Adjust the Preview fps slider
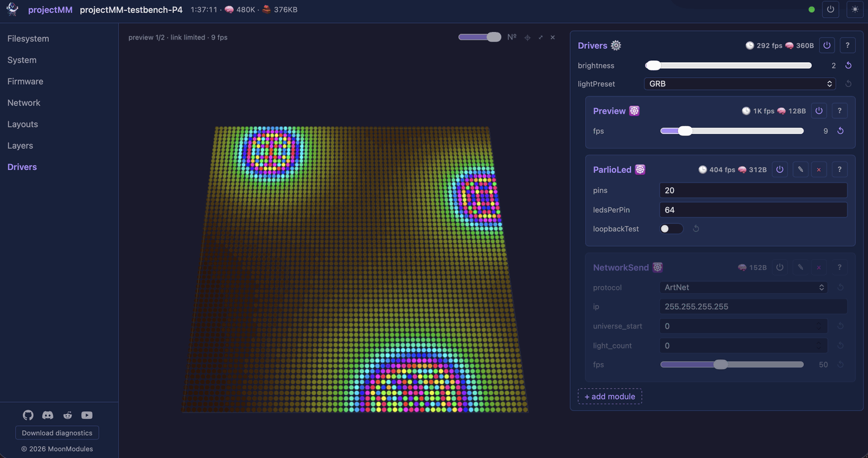868x458 pixels. (732, 131)
